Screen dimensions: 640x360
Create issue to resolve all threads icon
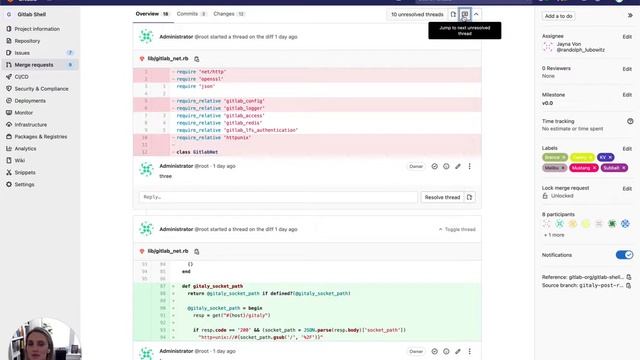[x=453, y=14]
